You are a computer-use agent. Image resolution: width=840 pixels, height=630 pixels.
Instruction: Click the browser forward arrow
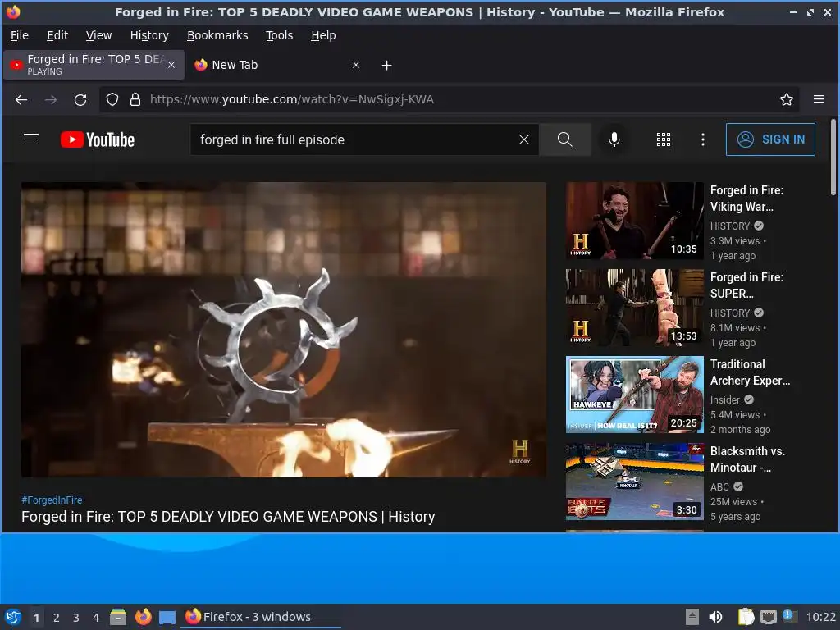point(51,99)
